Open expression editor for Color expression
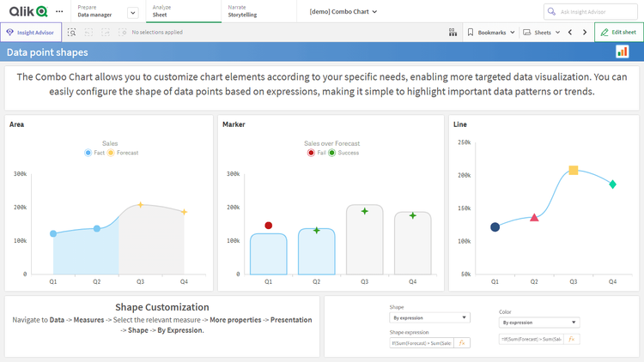The width and height of the screenshot is (644, 362). 571,339
